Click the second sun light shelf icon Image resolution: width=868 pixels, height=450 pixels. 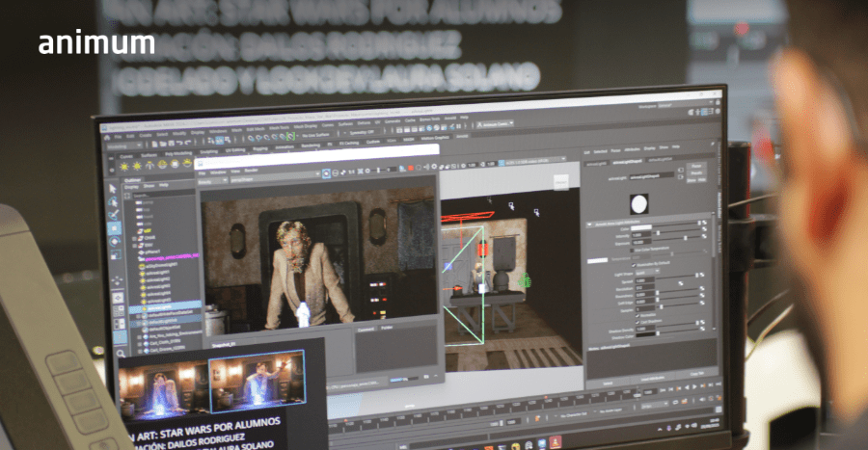pos(137,166)
